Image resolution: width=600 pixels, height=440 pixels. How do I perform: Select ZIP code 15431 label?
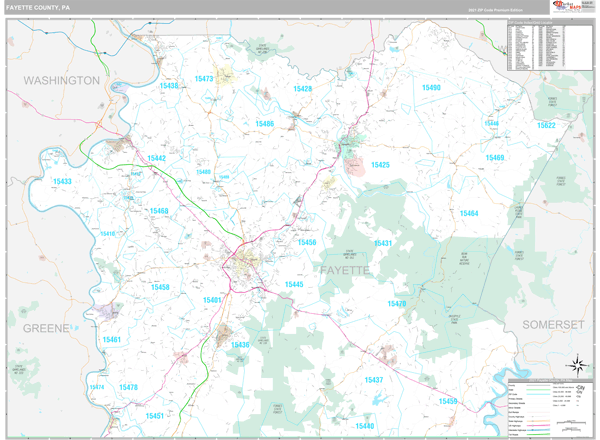[x=383, y=243]
